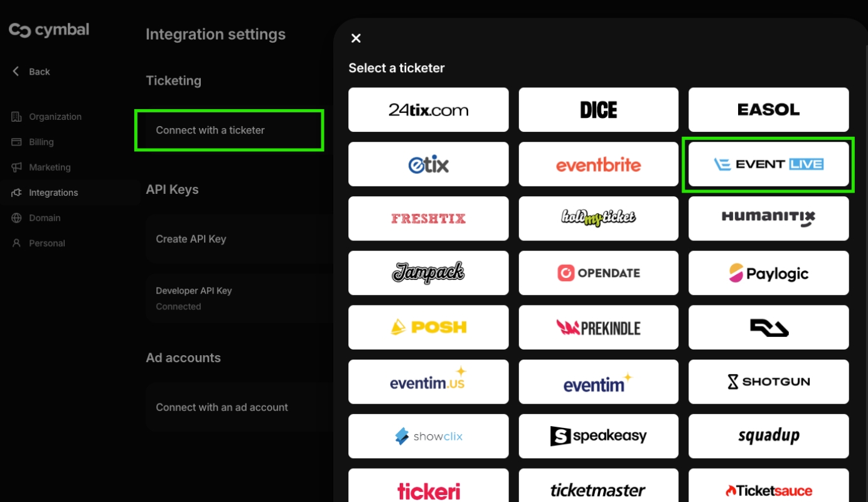Select the Event Live ticketer
The height and width of the screenshot is (502, 868).
768,164
